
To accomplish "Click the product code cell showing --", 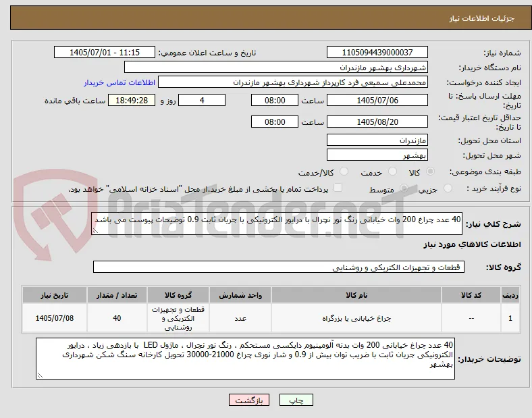I will coord(471,318).
